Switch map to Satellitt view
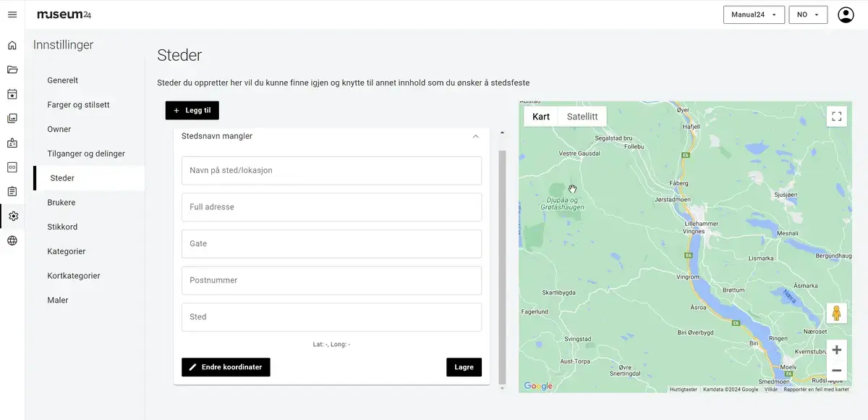Screen dimensions: 868x420 (582, 117)
